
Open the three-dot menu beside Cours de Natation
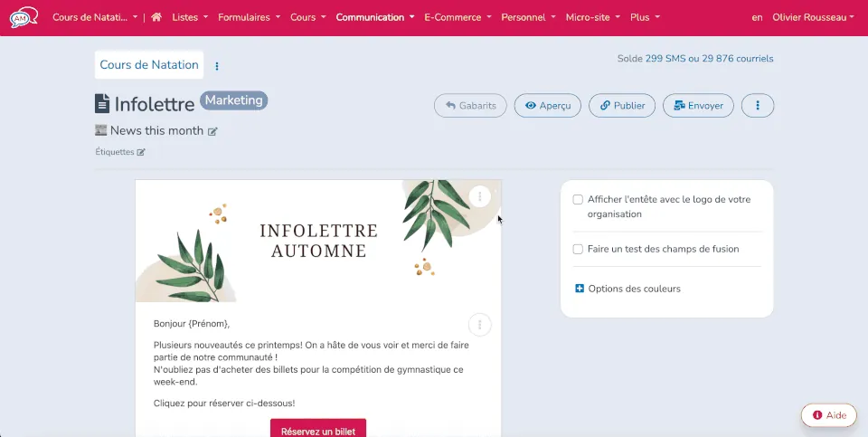click(217, 66)
